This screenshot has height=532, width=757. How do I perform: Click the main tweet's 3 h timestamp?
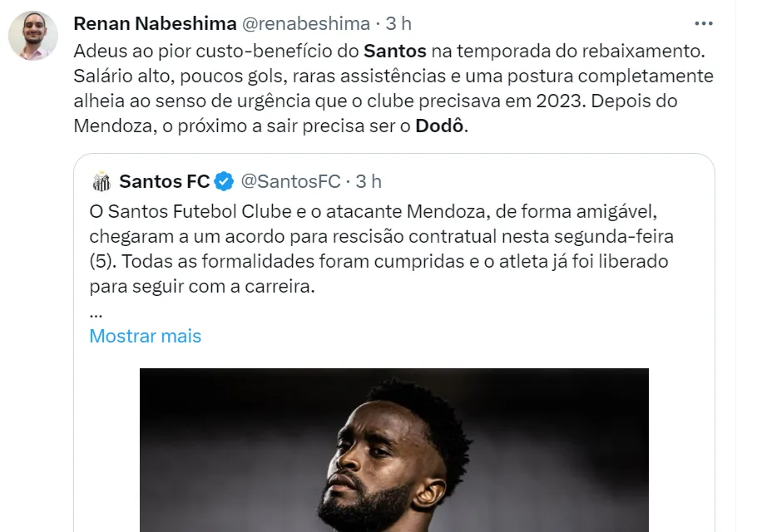pos(399,22)
